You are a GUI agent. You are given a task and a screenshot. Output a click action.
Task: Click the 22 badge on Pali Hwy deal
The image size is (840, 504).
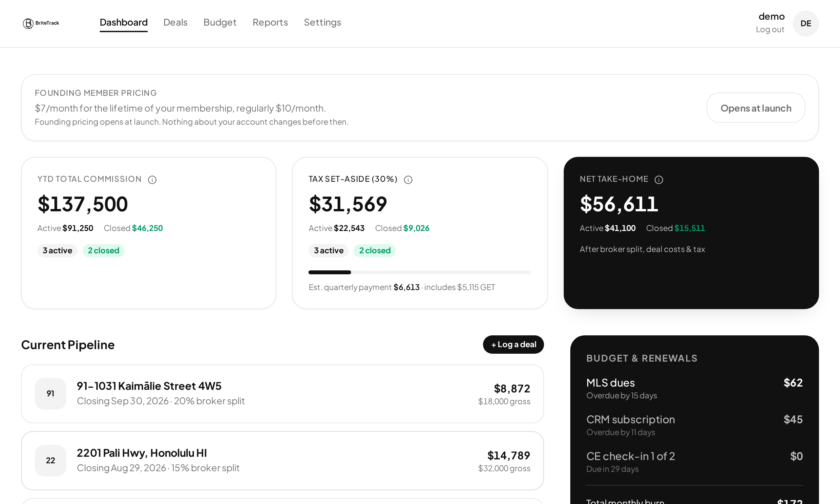pyautogui.click(x=51, y=461)
